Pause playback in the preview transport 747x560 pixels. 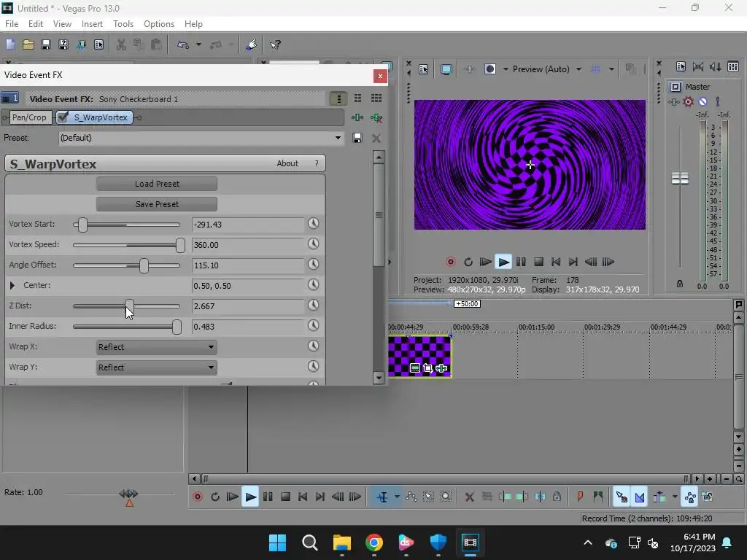tap(521, 262)
